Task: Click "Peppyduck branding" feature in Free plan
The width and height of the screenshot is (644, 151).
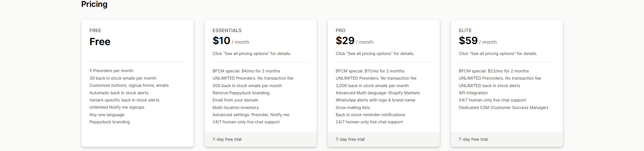Action: pos(109,122)
